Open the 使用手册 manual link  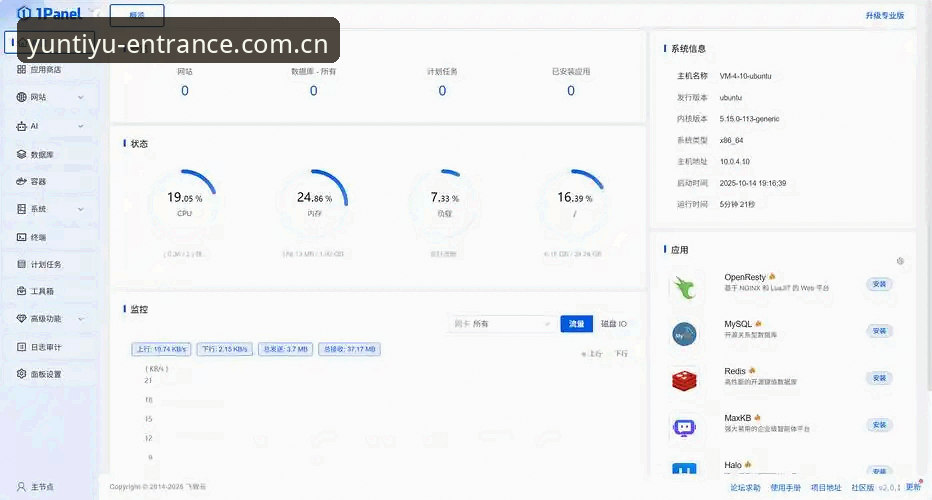[x=785, y=488]
